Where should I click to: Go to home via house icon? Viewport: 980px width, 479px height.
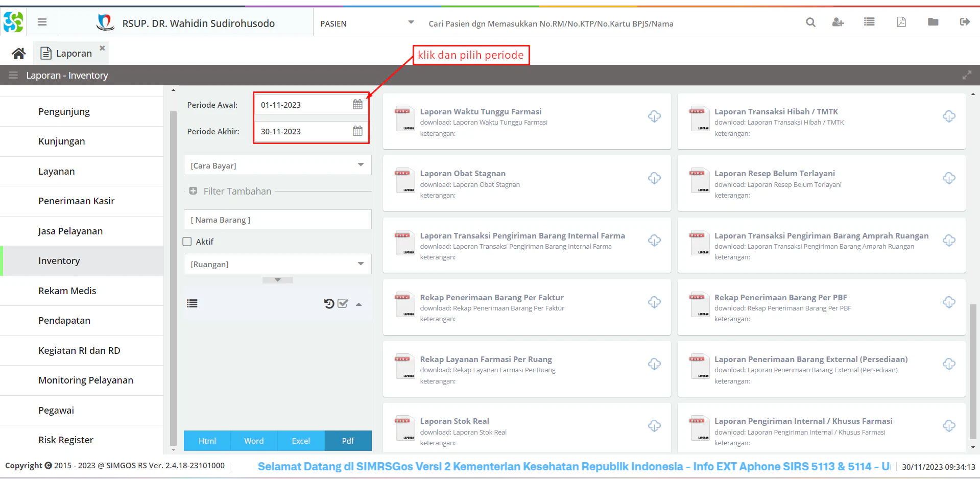19,53
